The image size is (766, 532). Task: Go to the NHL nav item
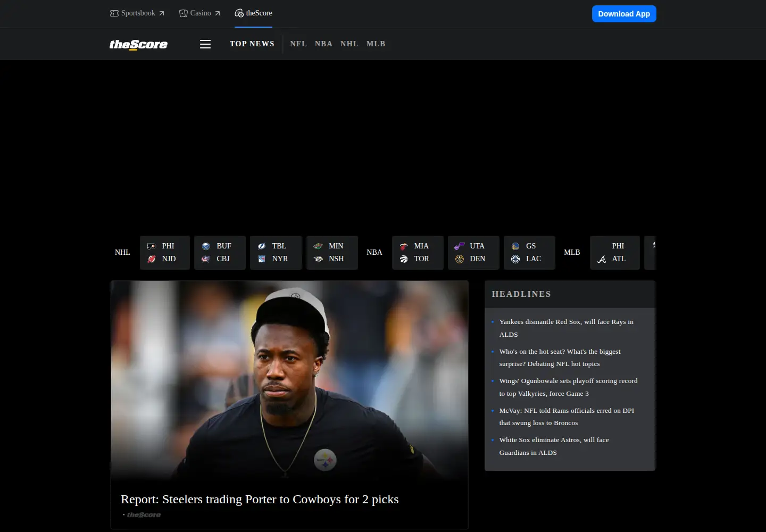point(349,44)
